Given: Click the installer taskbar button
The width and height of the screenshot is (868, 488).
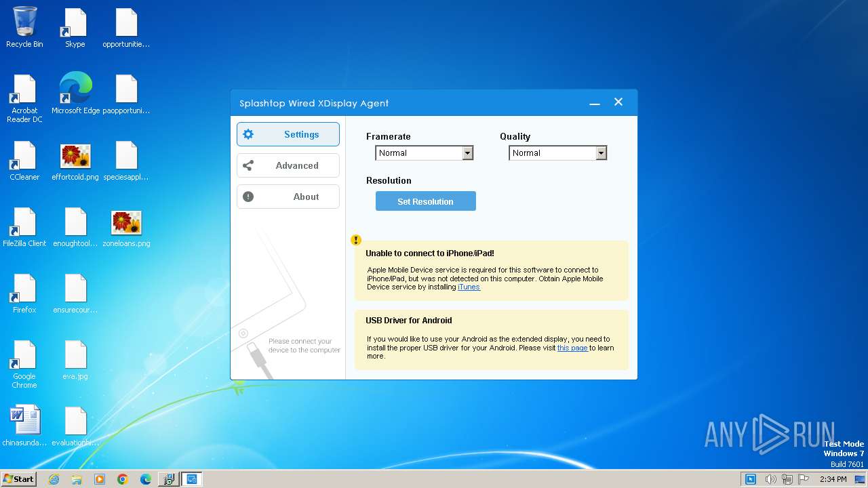Looking at the screenshot, I should tap(168, 479).
